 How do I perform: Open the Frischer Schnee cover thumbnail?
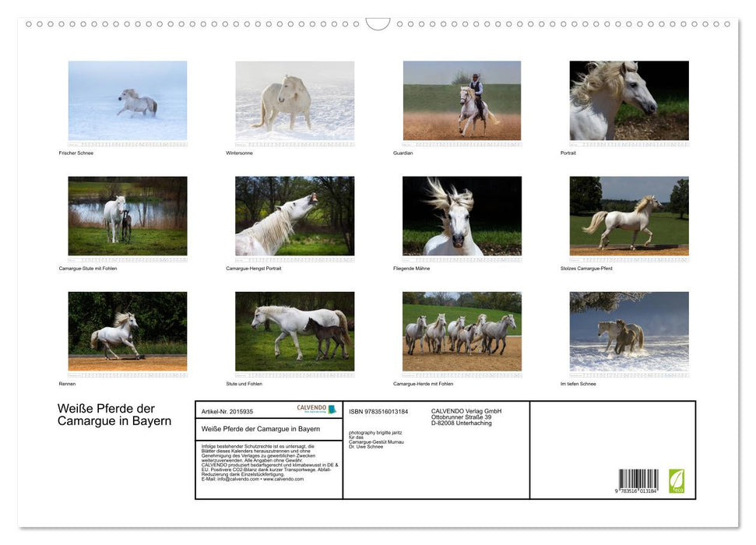point(127,100)
